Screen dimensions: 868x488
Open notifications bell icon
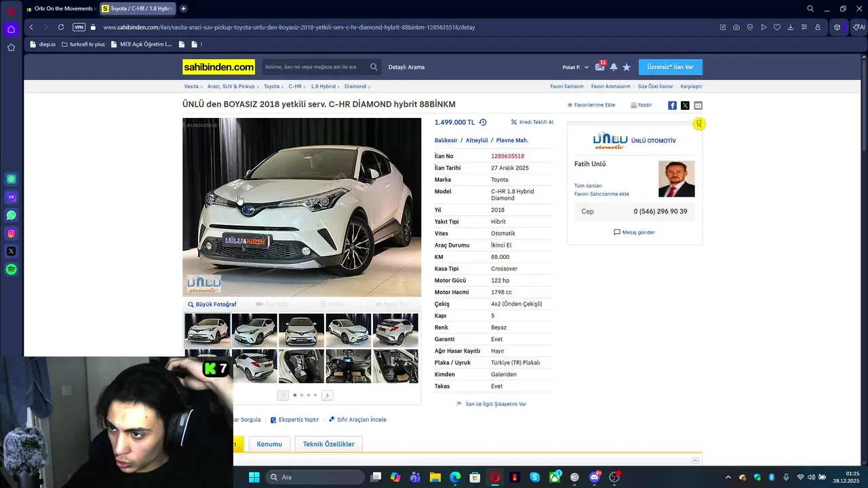pyautogui.click(x=614, y=67)
